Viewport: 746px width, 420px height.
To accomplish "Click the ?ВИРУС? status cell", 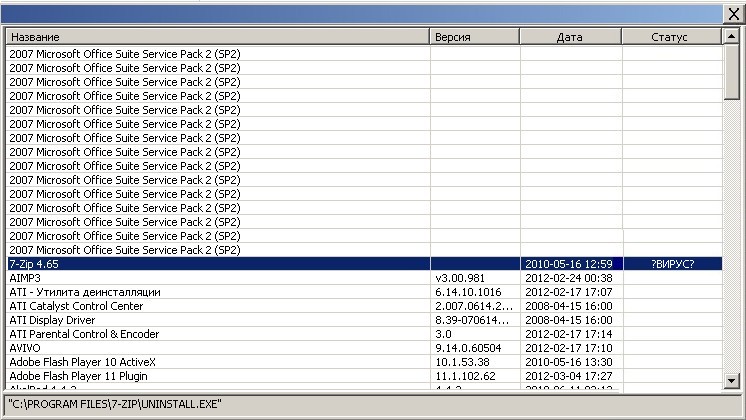I will 673,264.
